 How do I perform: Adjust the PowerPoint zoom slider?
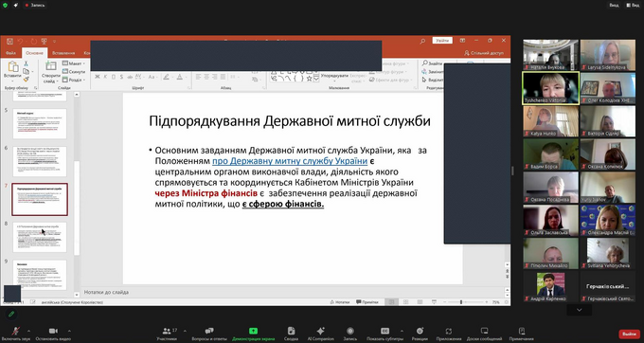point(461,302)
